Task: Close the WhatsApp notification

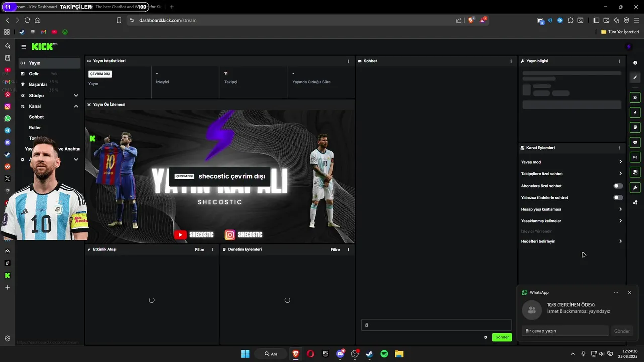Action: click(629, 292)
